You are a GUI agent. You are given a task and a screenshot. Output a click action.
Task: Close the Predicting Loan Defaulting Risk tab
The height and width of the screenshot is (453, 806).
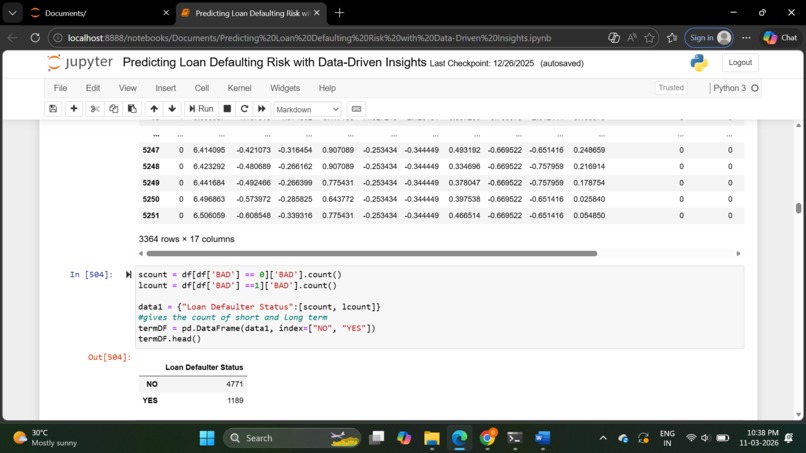click(317, 13)
